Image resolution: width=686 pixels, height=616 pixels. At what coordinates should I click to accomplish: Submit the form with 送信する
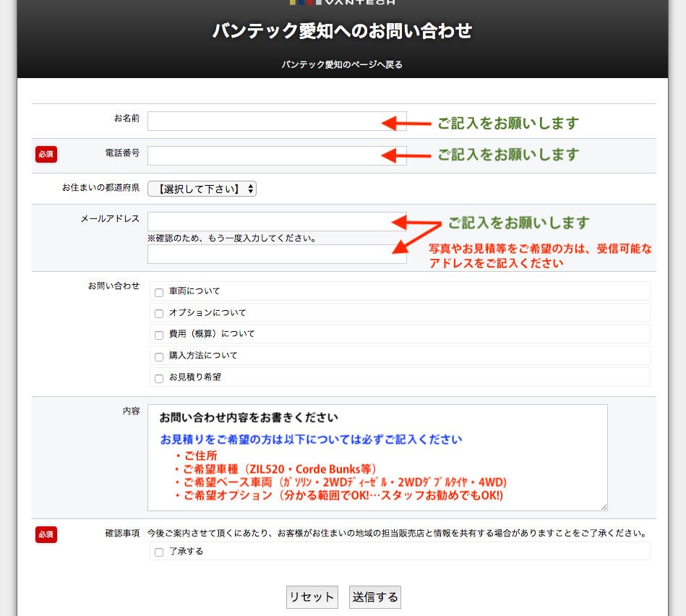point(374,597)
